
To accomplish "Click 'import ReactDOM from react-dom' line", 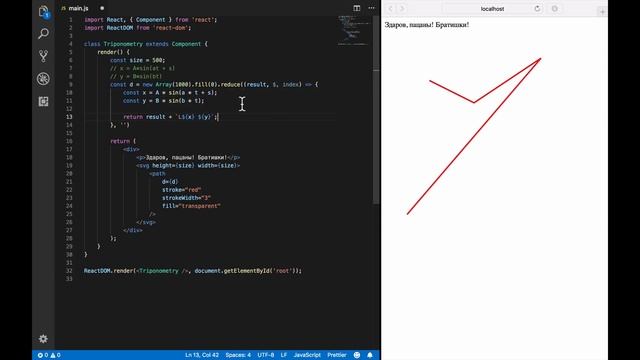I will pos(138,28).
